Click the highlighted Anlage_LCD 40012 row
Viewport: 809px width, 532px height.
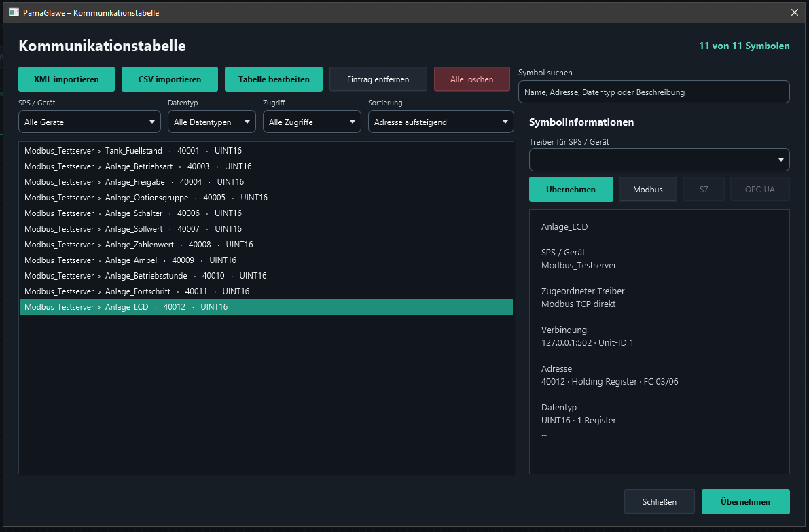(x=266, y=307)
